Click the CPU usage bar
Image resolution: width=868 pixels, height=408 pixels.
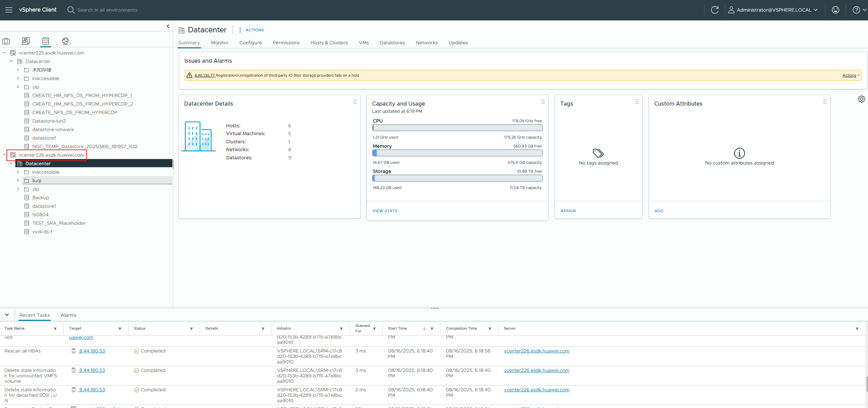[x=457, y=128]
